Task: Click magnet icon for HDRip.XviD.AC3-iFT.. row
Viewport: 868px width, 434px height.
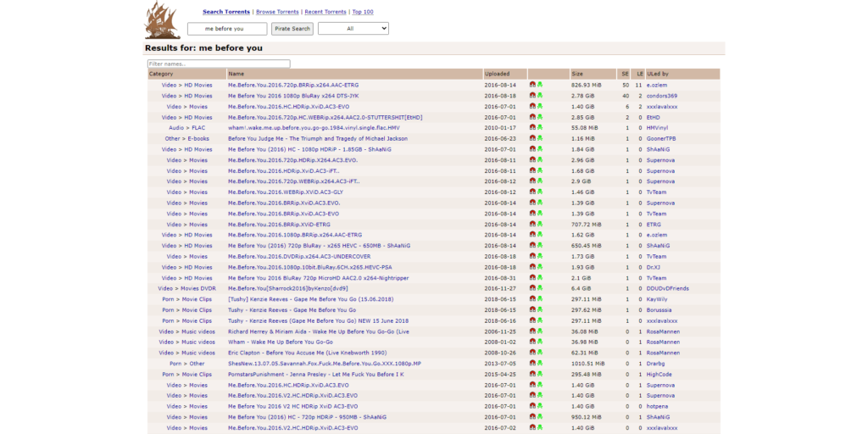Action: [532, 170]
